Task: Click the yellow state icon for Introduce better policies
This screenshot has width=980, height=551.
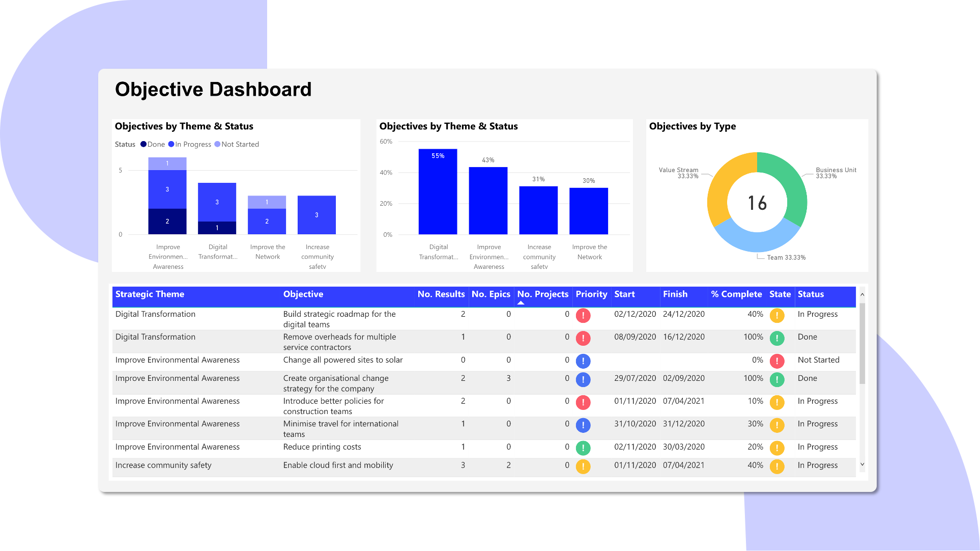Action: (777, 402)
